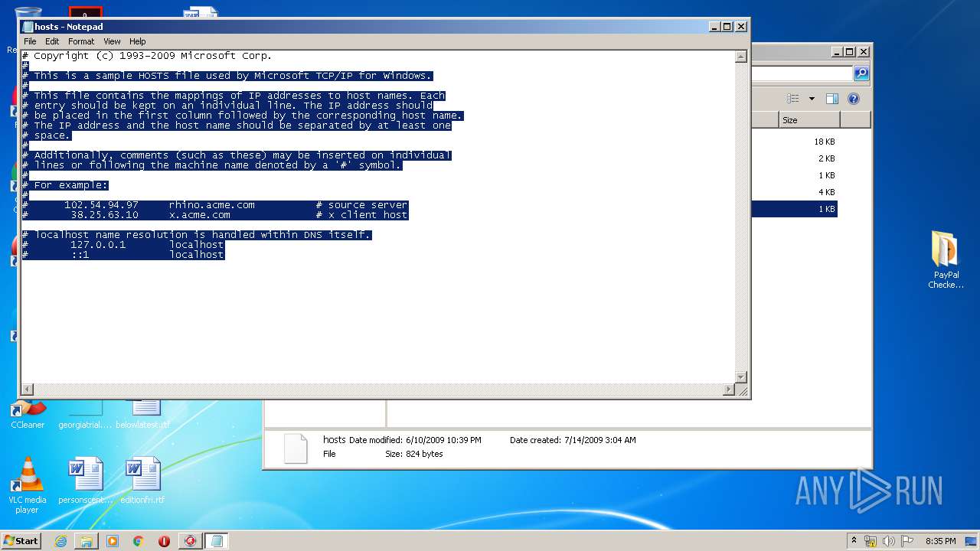Open the Help menu in Notepad
Screen dimensions: 980x551
[137, 41]
